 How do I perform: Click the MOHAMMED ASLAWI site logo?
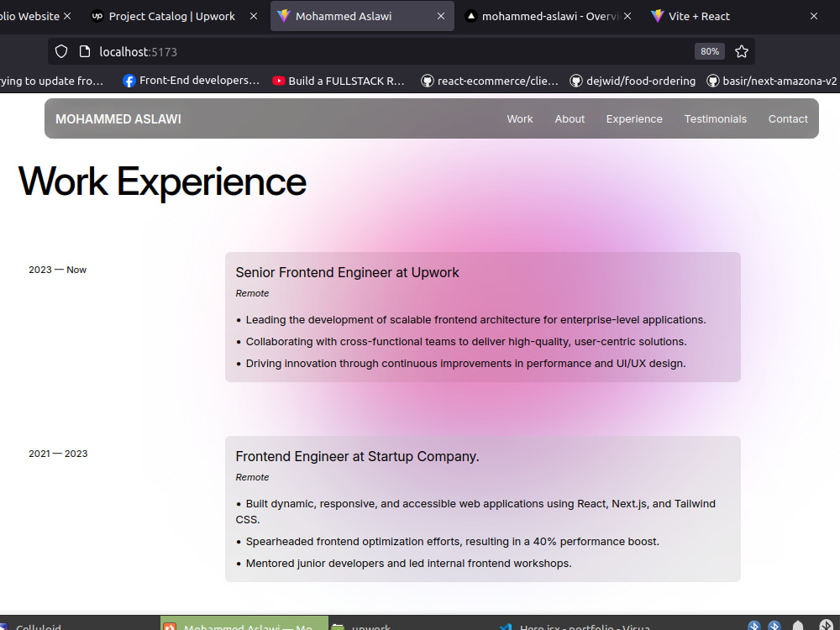(x=118, y=119)
